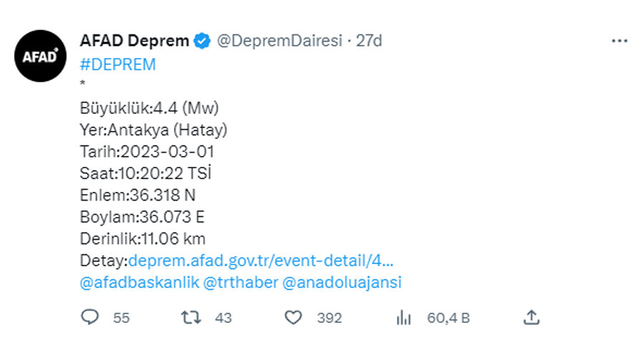Click the retweet arrows icon

click(x=191, y=317)
